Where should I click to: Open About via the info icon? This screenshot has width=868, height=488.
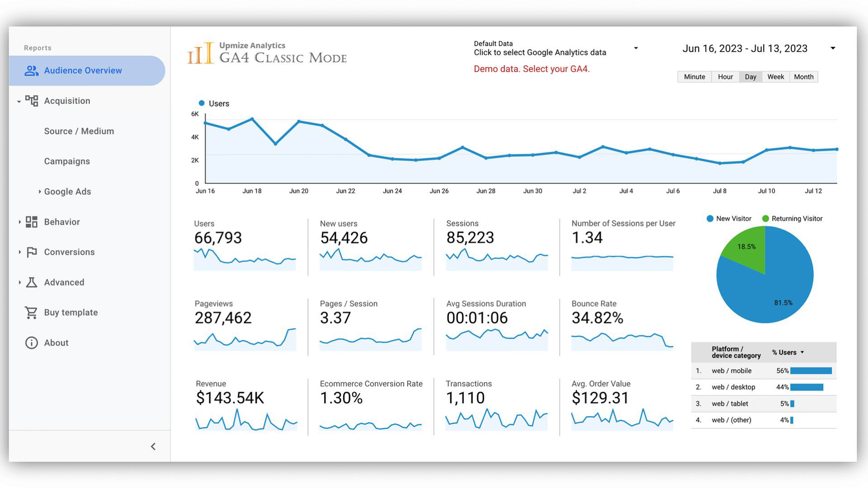(30, 343)
